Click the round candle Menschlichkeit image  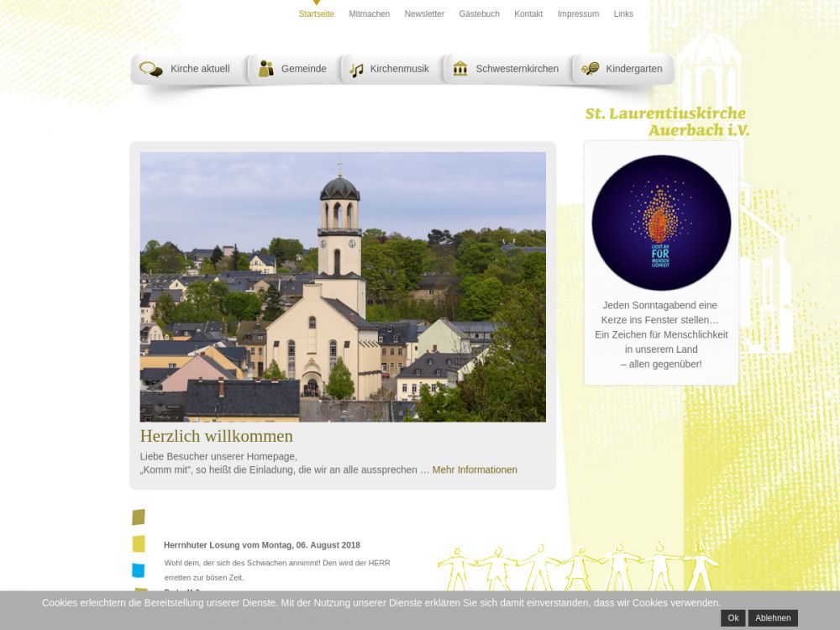(x=661, y=223)
